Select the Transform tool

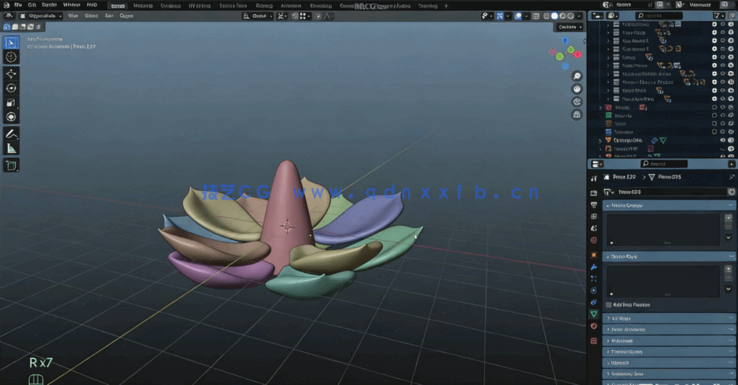coord(11,117)
